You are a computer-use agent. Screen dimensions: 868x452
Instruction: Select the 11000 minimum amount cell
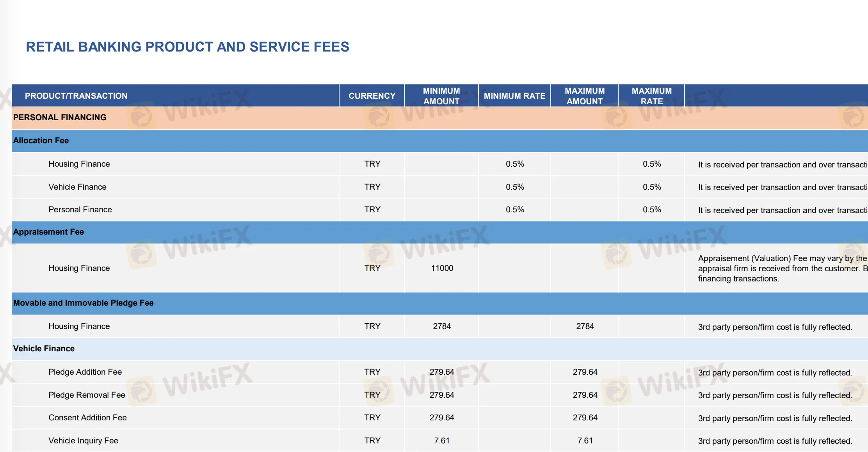click(441, 268)
